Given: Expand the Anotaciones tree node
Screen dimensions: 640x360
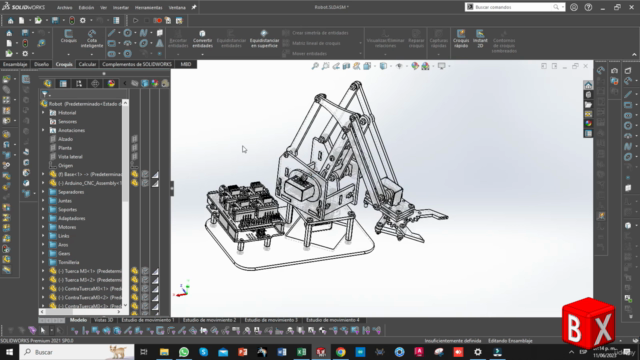Looking at the screenshot, I should (x=43, y=130).
